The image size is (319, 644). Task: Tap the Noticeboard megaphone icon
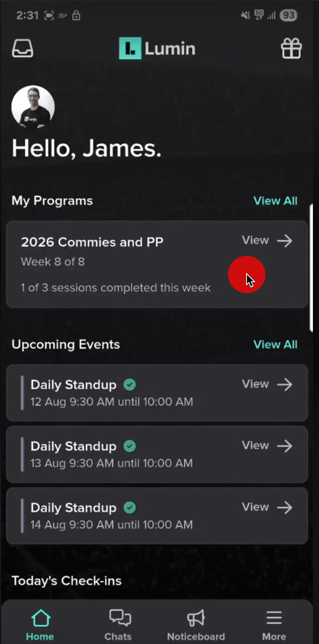pos(196,618)
